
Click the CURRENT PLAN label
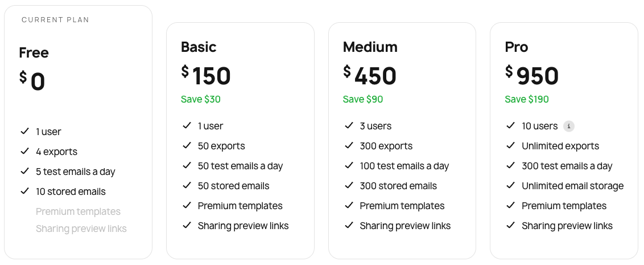(55, 20)
